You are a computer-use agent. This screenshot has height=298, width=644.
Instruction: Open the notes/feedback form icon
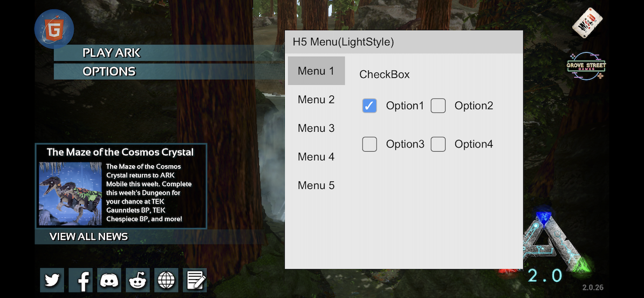click(x=195, y=280)
